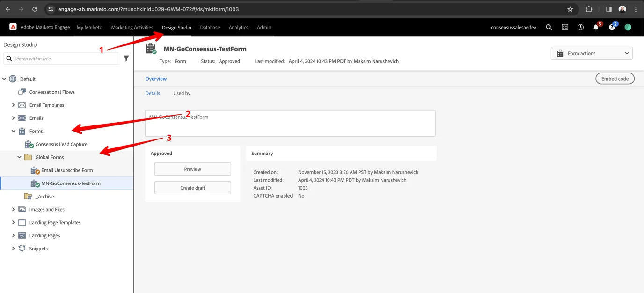The width and height of the screenshot is (644, 293).
Task: Open the green user avatar menu
Action: click(x=628, y=27)
